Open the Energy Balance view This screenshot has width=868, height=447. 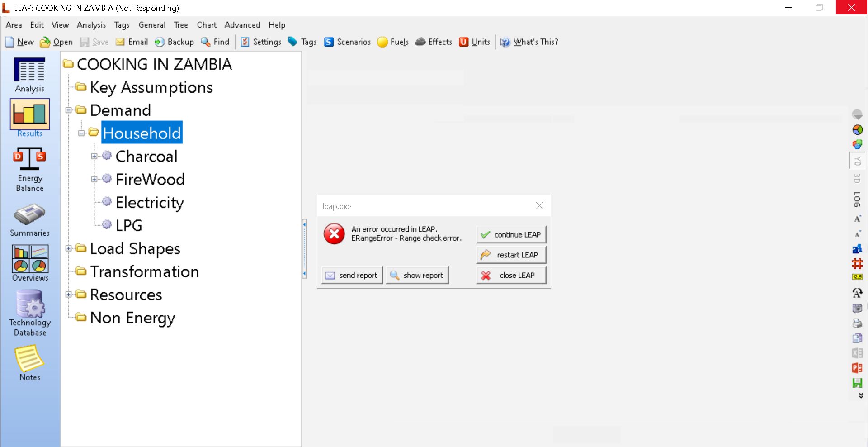tap(30, 170)
